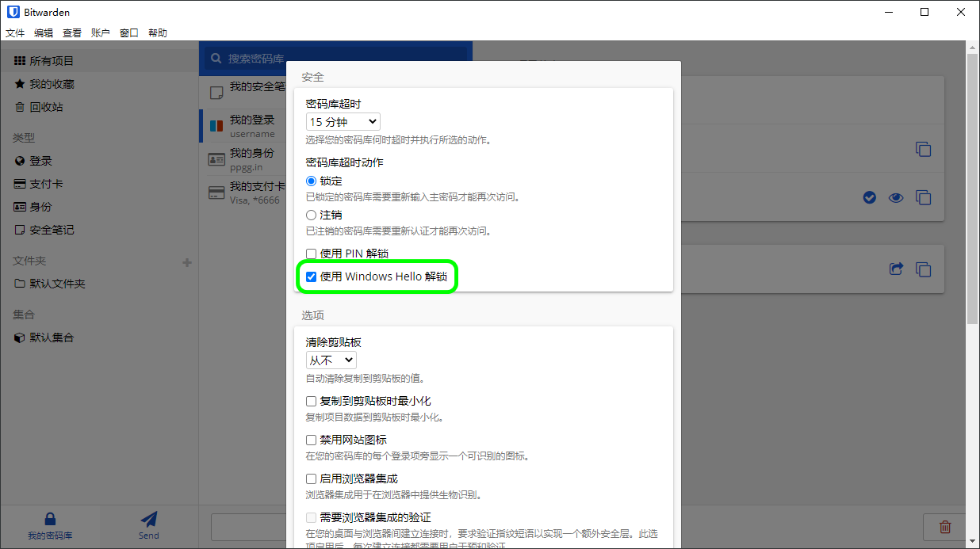Open the 编辑 menu

(44, 32)
